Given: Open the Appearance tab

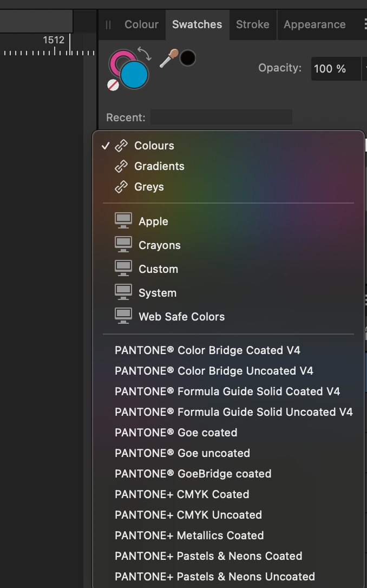Looking at the screenshot, I should click(314, 24).
